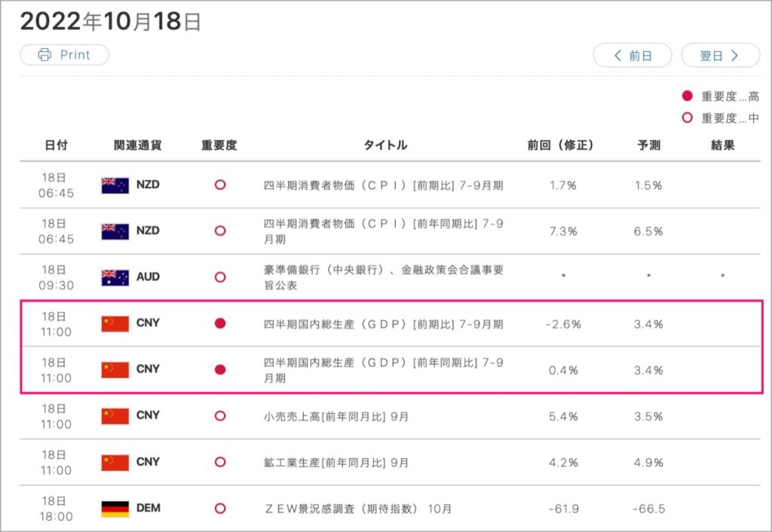Click the 関連通貨 column header
Viewport: 772px width, 532px height.
coord(137,145)
